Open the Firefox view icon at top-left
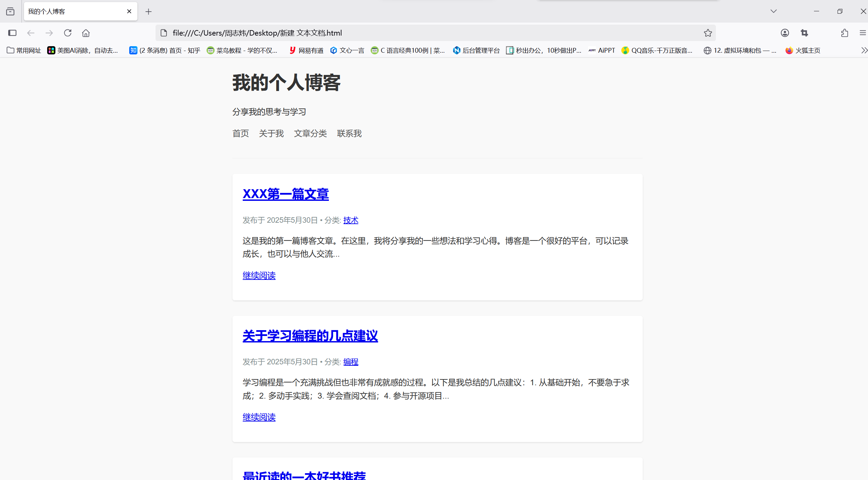The width and height of the screenshot is (868, 480). pos(10,11)
